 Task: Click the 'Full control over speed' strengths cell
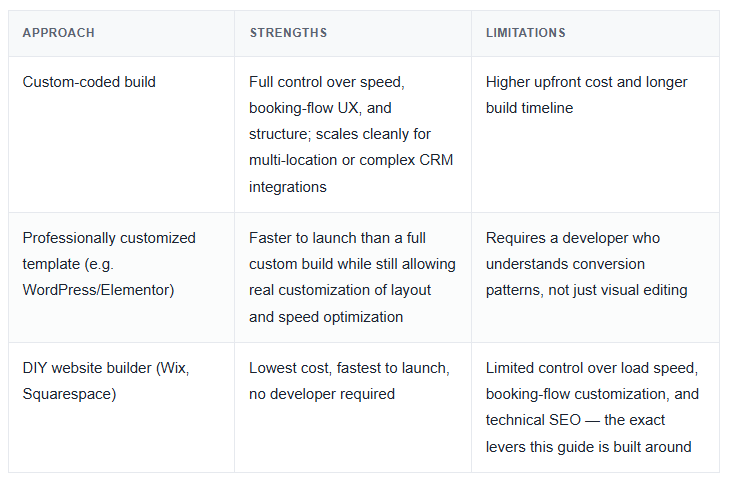353,134
